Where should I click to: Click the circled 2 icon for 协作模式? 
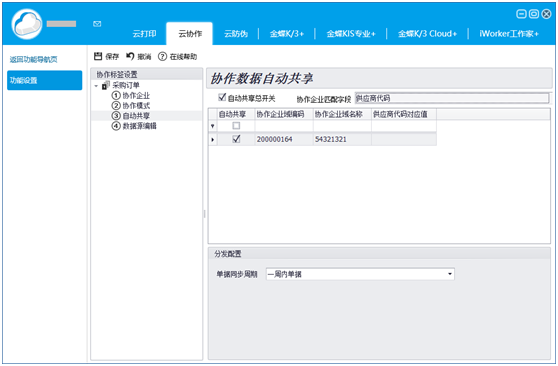(x=116, y=105)
